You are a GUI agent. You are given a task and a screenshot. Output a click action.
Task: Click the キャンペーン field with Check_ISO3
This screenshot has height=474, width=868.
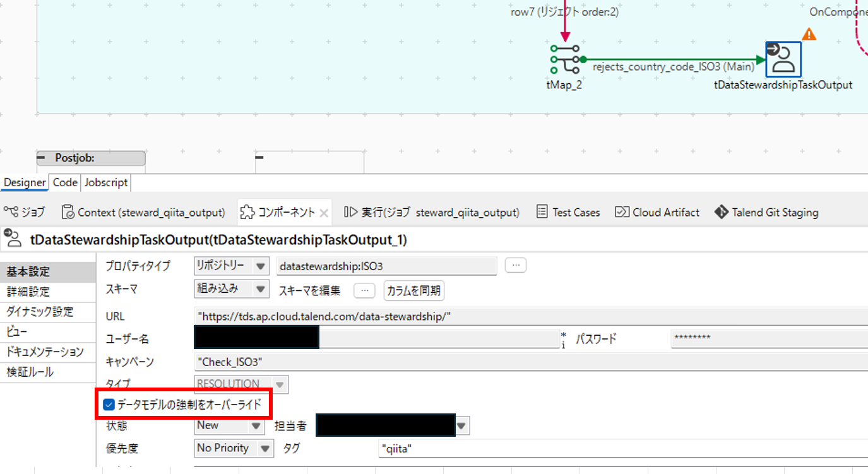tap(531, 362)
